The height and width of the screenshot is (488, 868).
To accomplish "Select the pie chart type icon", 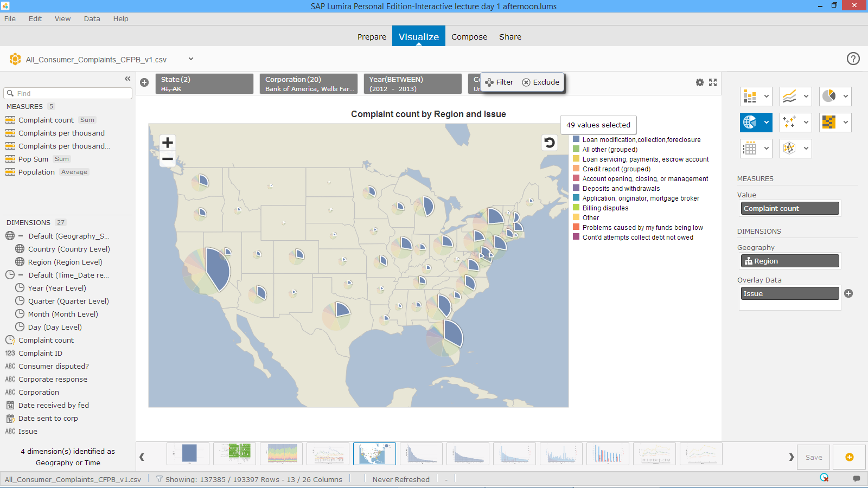I will (829, 97).
